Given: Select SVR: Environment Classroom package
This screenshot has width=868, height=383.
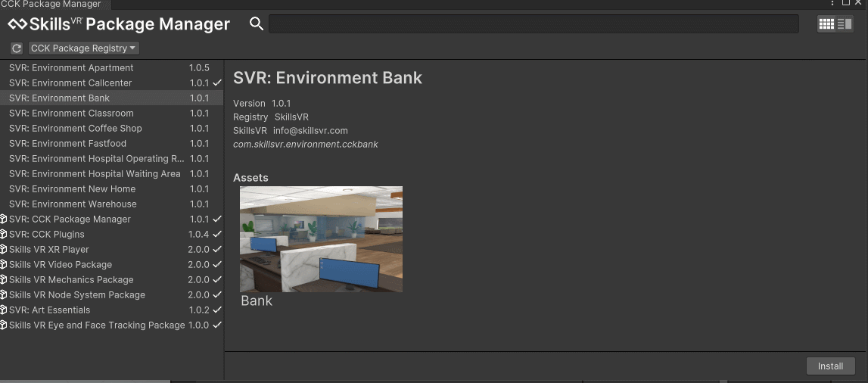Looking at the screenshot, I should (x=111, y=113).
